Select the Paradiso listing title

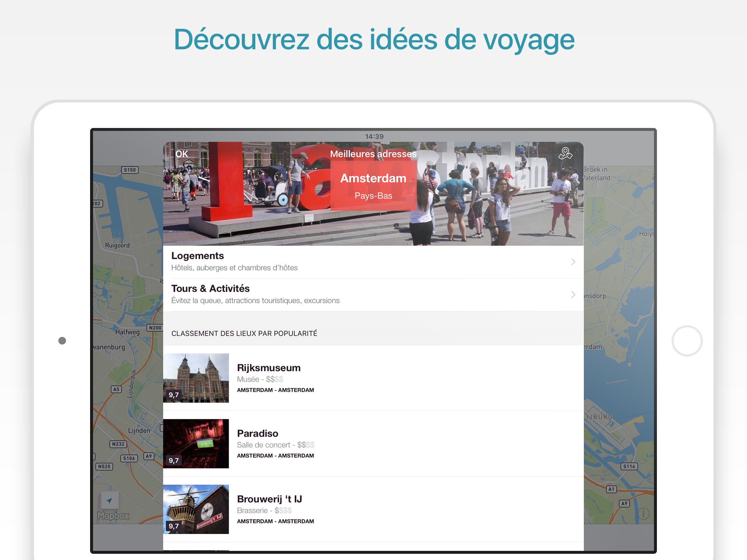point(258,433)
